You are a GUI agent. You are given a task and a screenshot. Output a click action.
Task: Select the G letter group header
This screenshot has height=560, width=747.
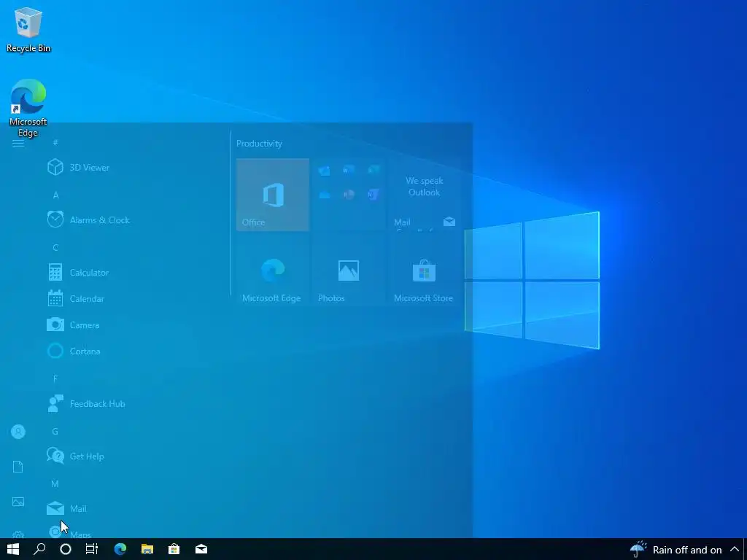55,431
